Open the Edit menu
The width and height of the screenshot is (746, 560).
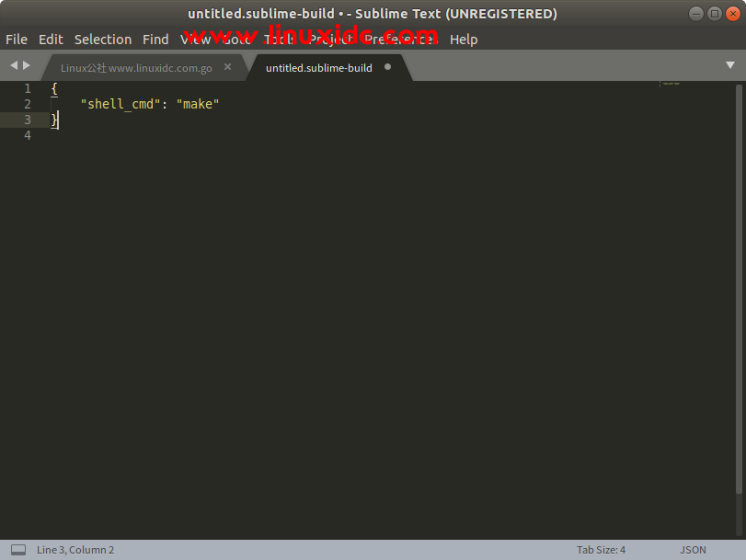(51, 40)
